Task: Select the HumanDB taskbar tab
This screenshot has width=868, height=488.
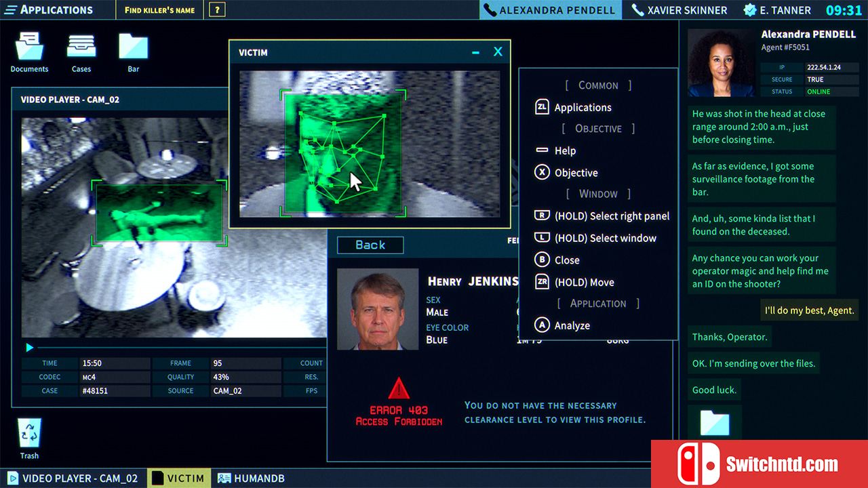Action: pos(251,478)
